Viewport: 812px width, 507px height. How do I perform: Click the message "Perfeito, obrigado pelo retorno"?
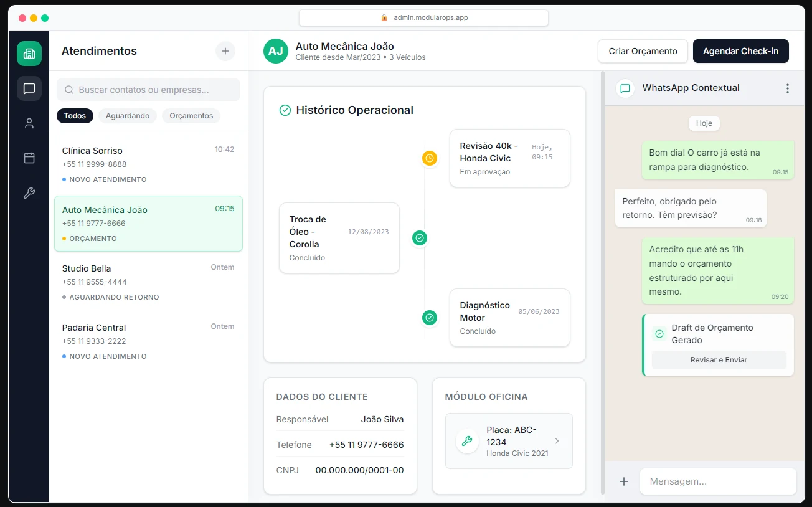pyautogui.click(x=691, y=209)
